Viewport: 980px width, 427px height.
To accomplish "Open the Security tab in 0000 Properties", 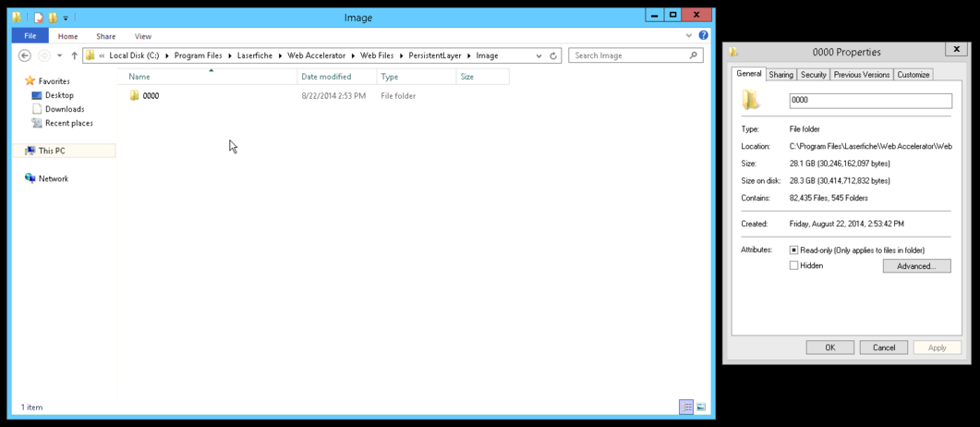I will click(813, 74).
